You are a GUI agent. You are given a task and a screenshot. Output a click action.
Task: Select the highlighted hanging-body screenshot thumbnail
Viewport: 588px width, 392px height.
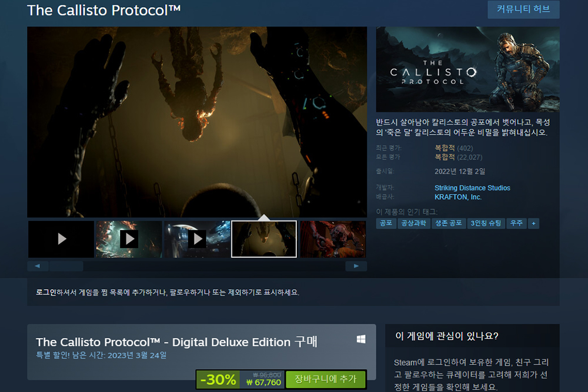coord(264,239)
